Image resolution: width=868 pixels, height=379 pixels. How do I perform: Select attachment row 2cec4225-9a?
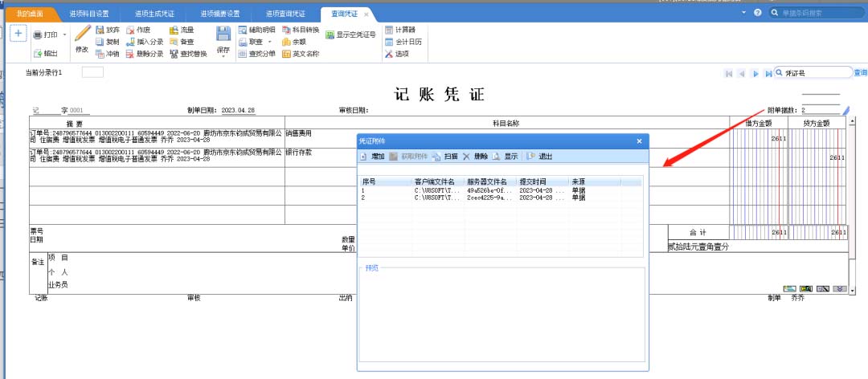[x=501, y=198]
